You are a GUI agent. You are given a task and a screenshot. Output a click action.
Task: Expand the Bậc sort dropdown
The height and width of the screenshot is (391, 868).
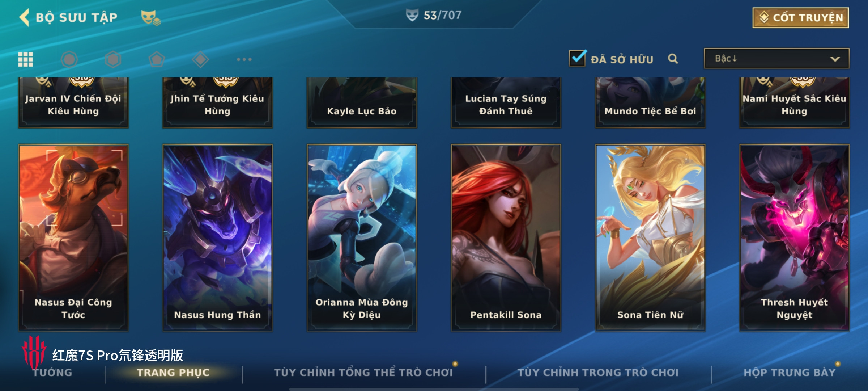(x=776, y=58)
